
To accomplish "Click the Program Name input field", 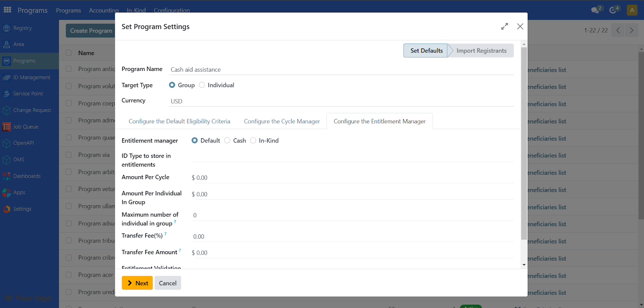I will click(x=341, y=70).
